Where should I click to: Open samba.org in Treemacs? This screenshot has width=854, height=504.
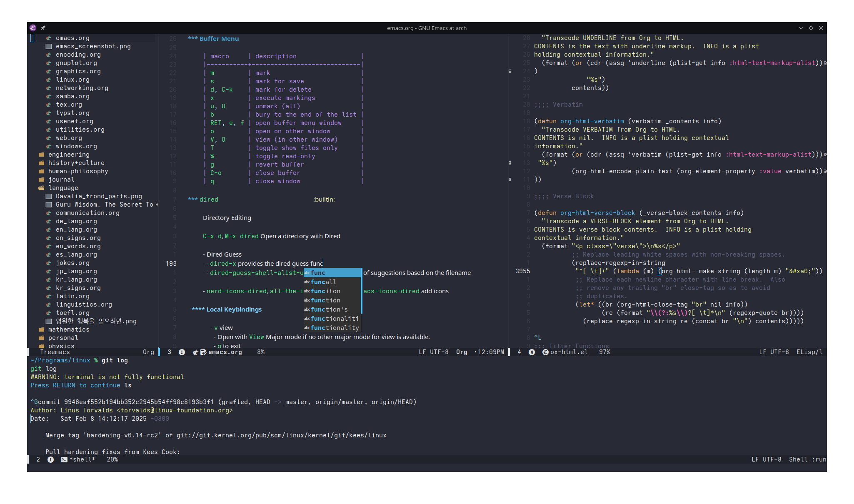[x=72, y=96]
